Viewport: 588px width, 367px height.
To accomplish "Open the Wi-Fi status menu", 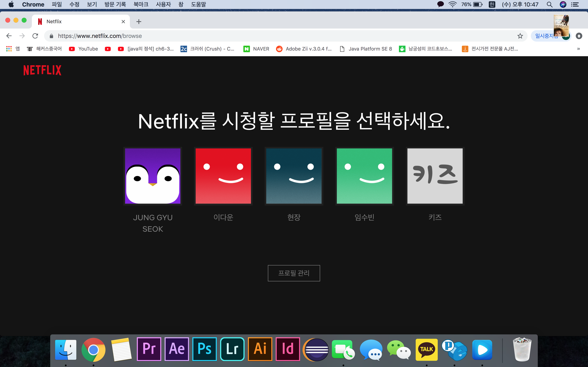I will click(452, 4).
